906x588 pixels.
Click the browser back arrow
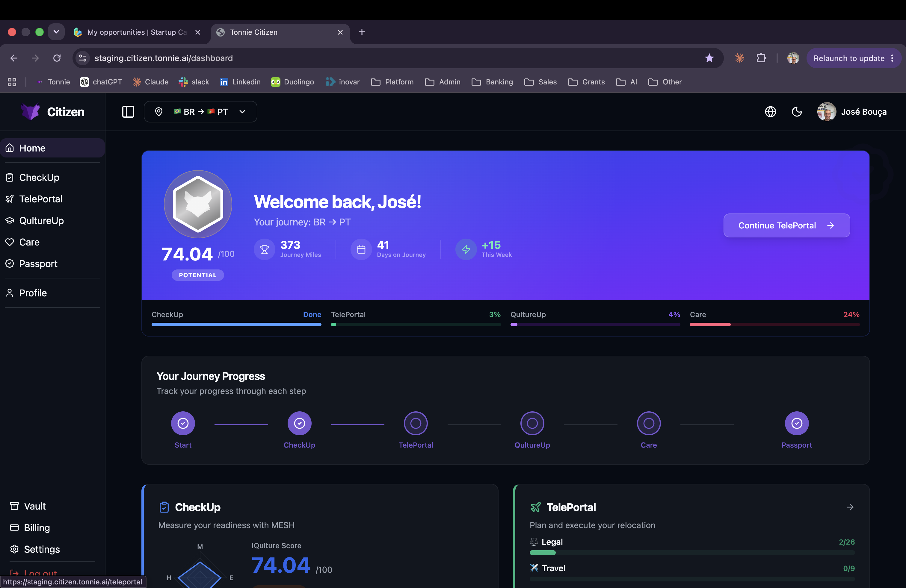coord(14,58)
